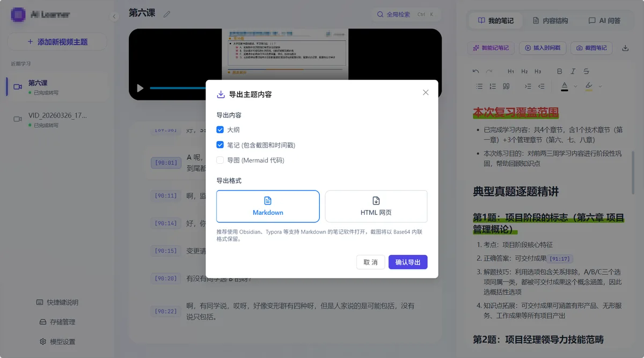This screenshot has height=358, width=644.
Task: Click the 第2题：项目经理领导力技能范畴 heading
Action: 538,339
